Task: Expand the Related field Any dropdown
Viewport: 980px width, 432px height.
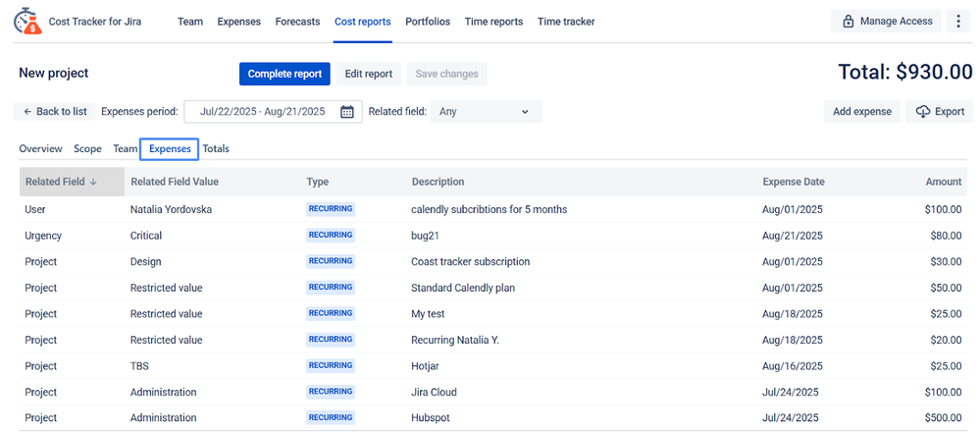Action: tap(486, 112)
